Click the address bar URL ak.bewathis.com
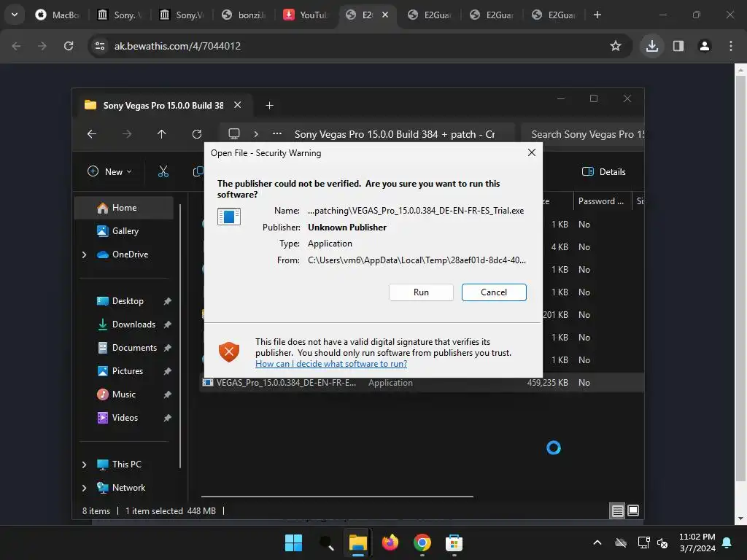The height and width of the screenshot is (560, 747). (177, 46)
